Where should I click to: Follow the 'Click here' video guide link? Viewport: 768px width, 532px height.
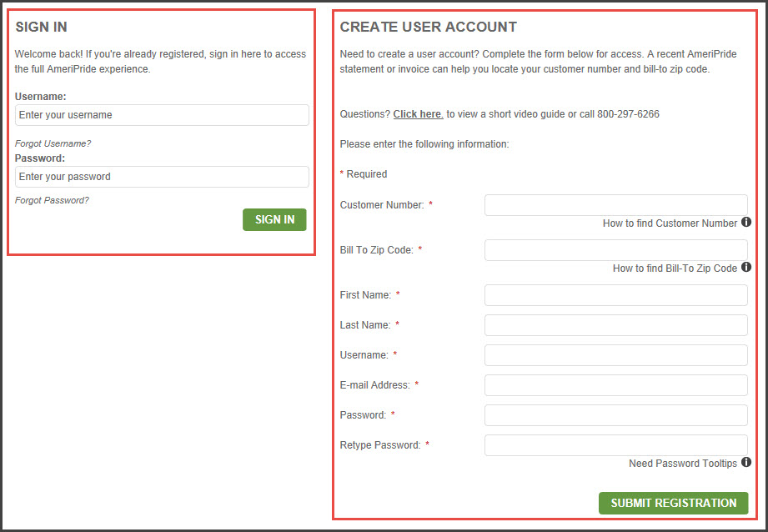point(418,114)
